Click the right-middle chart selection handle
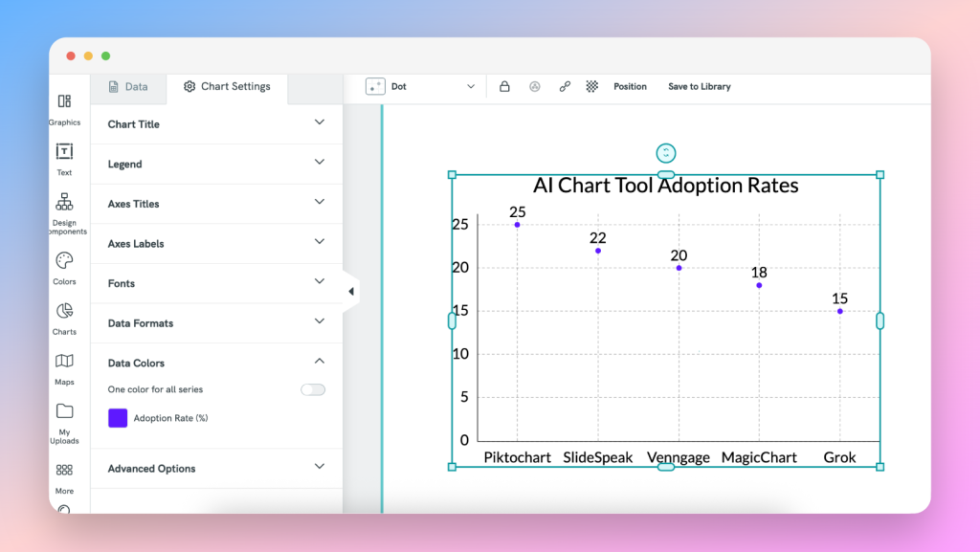Image resolution: width=980 pixels, height=552 pixels. point(880,320)
